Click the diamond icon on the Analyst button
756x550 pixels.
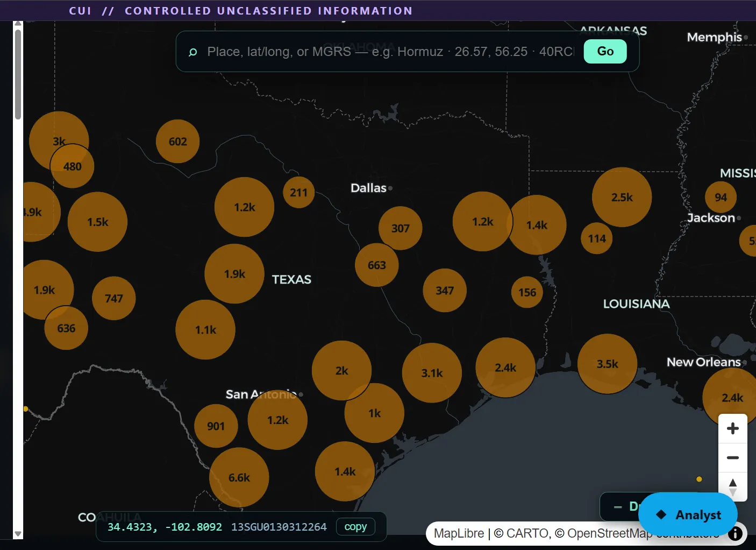tap(661, 514)
